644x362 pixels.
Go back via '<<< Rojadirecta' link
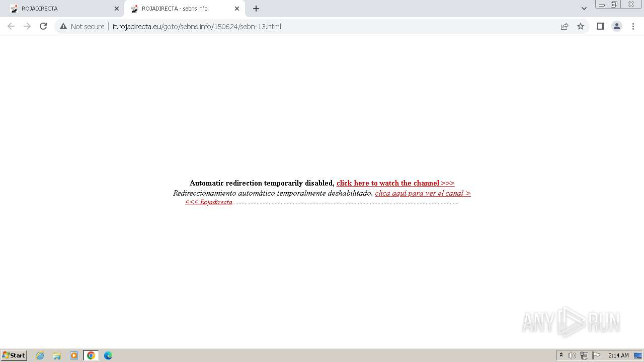click(209, 202)
